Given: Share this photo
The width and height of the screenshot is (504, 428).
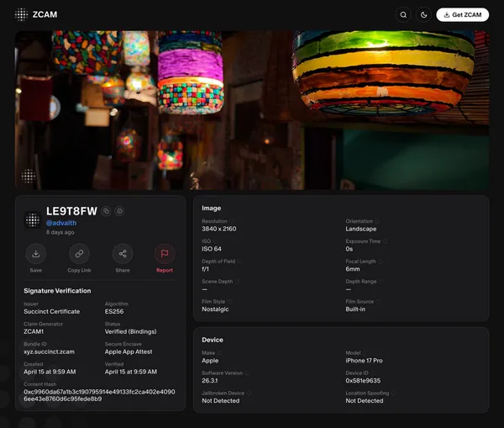Looking at the screenshot, I should click(123, 254).
